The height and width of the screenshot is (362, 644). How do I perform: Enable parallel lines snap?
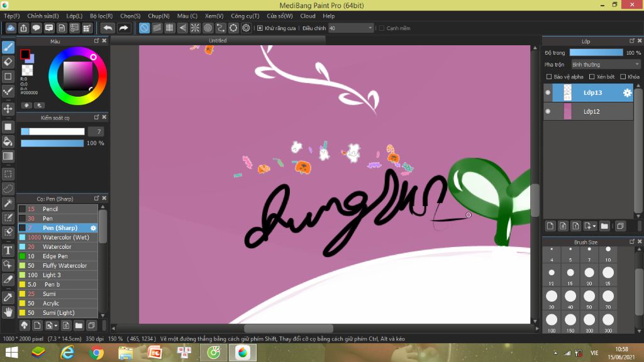157,28
